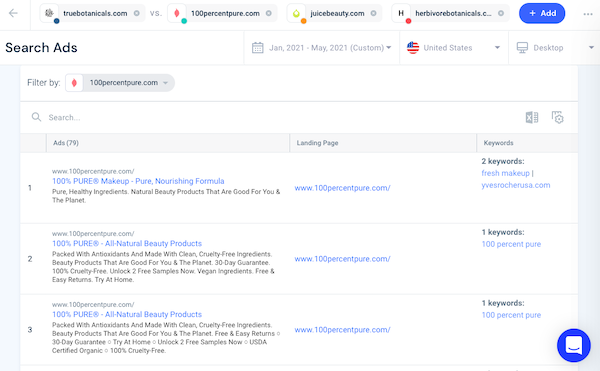This screenshot has width=600, height=371.
Task: Open the three-dot more options menu
Action: [x=588, y=14]
